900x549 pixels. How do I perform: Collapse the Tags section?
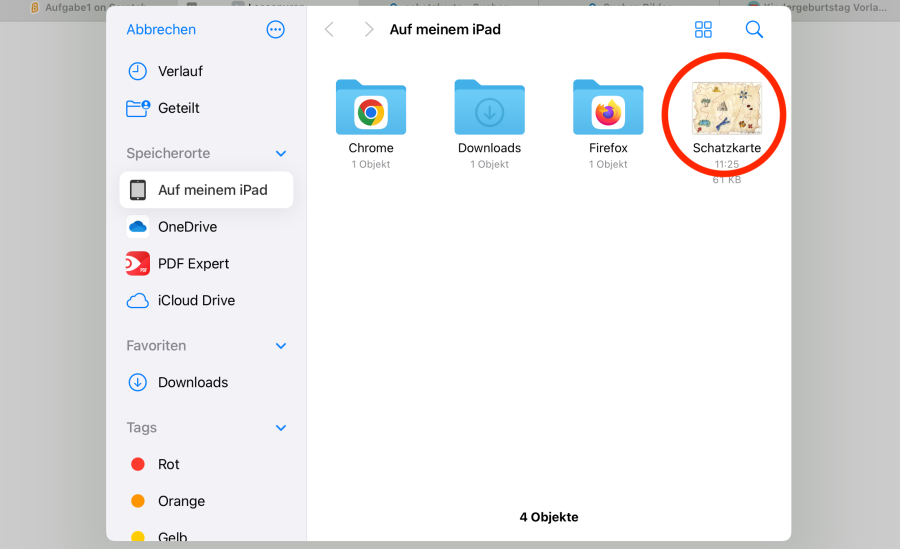click(281, 428)
